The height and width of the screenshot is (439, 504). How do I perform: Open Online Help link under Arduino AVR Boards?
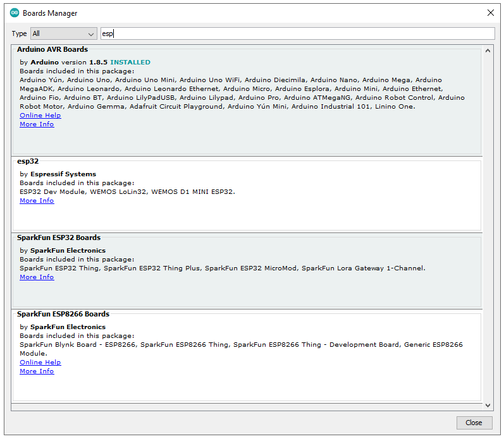[x=40, y=116]
